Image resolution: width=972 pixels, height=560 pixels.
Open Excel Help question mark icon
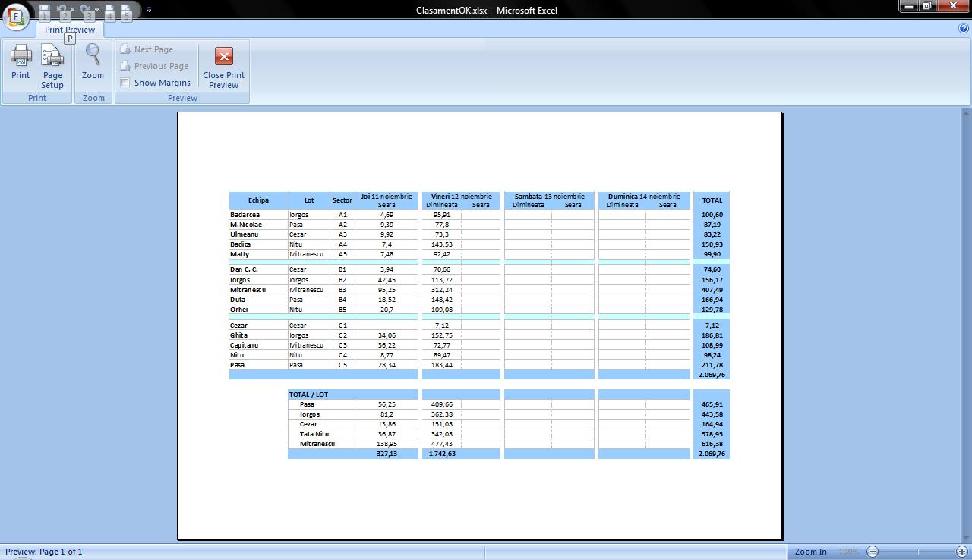964,29
